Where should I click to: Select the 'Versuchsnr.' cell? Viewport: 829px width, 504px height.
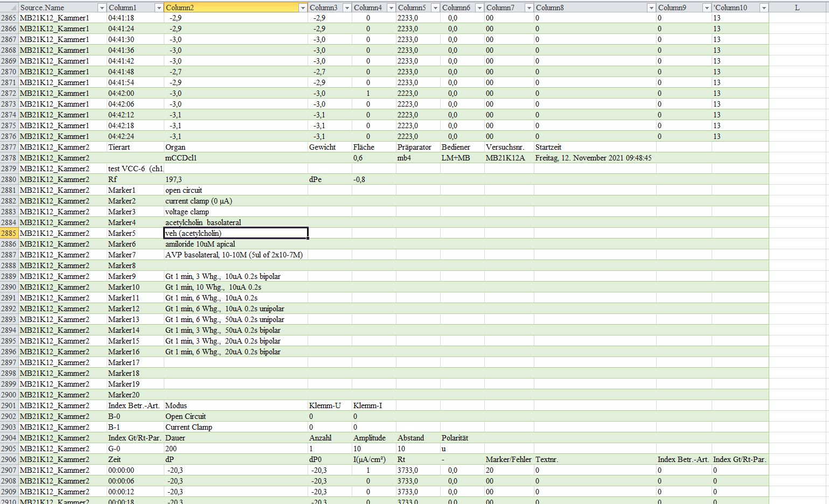[509, 147]
